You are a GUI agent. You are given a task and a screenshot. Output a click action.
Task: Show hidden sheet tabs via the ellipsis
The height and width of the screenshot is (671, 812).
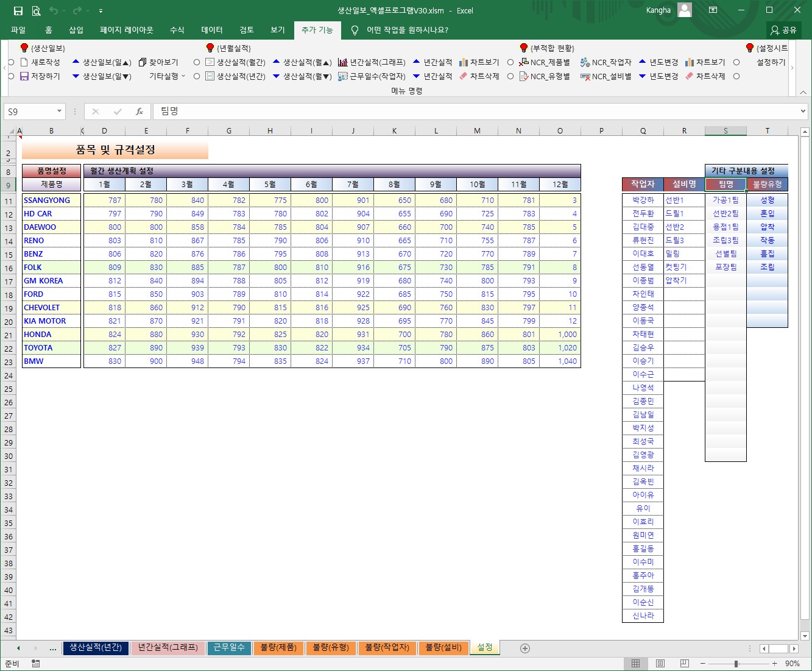pyautogui.click(x=53, y=648)
